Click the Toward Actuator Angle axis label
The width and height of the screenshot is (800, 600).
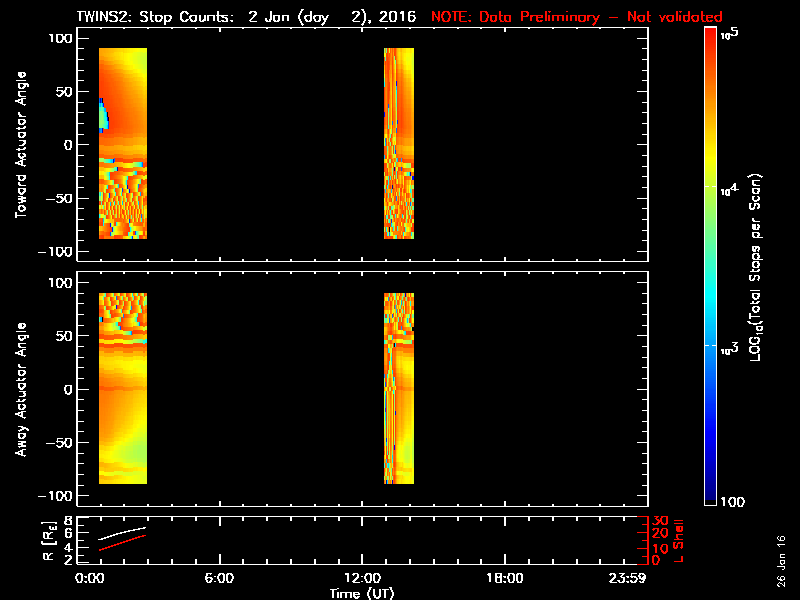tap(21, 144)
